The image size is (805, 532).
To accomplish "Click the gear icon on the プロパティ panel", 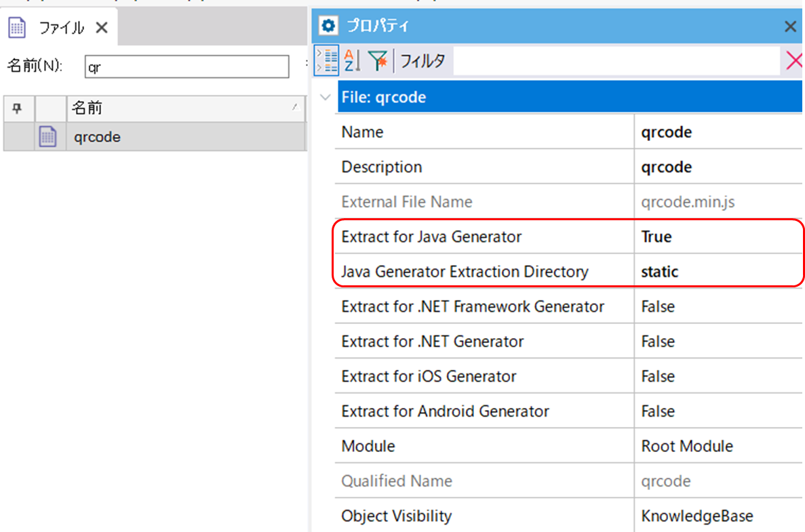I will (x=329, y=26).
